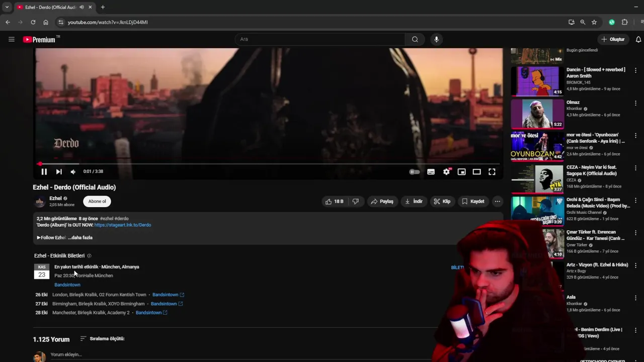Click the #ezhel hashtag
Screen dimensions: 644x362
(106, 219)
